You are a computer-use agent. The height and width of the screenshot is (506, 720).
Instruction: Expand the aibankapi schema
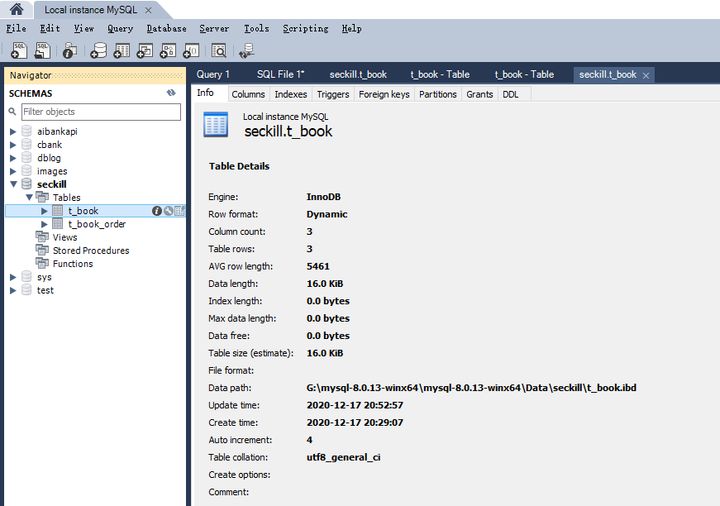click(13, 132)
